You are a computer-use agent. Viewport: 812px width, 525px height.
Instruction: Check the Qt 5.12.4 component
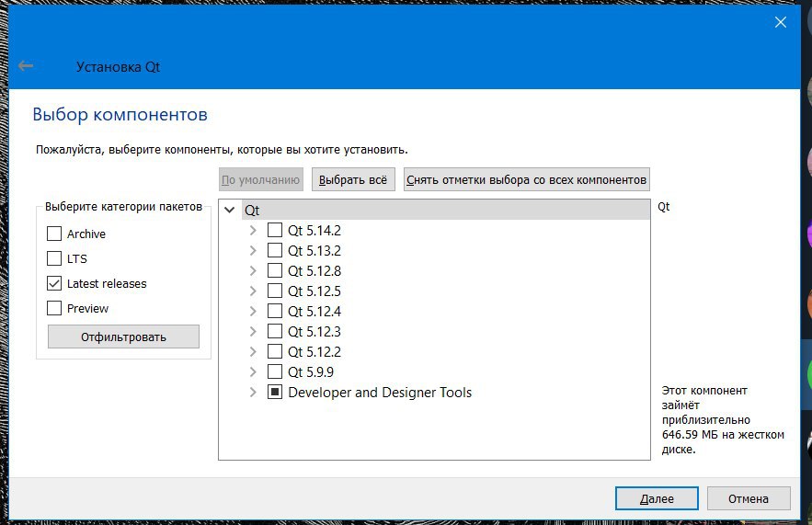pyautogui.click(x=274, y=311)
